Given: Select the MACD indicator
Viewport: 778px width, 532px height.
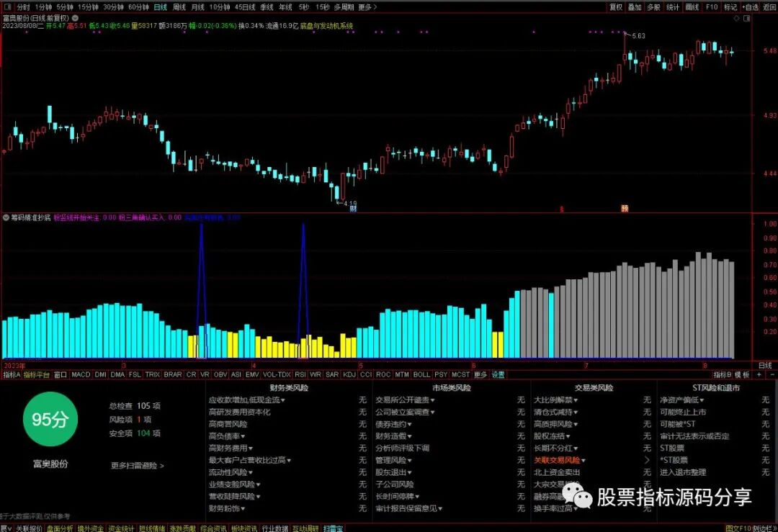Looking at the screenshot, I should [81, 375].
